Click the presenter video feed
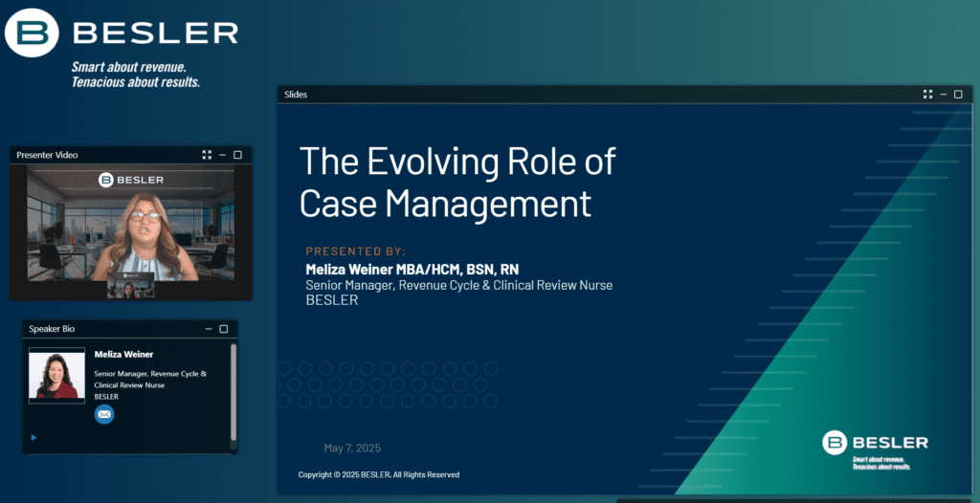The height and width of the screenshot is (503, 980). click(130, 223)
